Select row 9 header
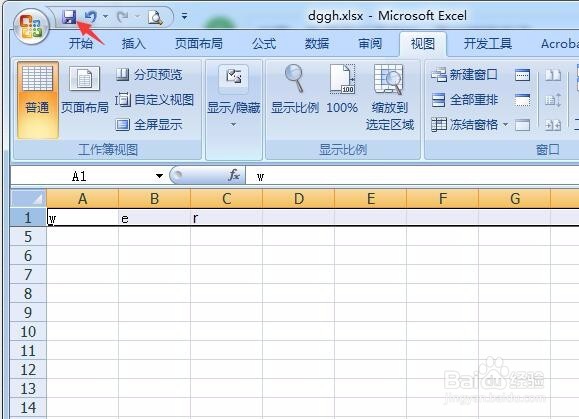This screenshot has height=419, width=579. coord(28,312)
